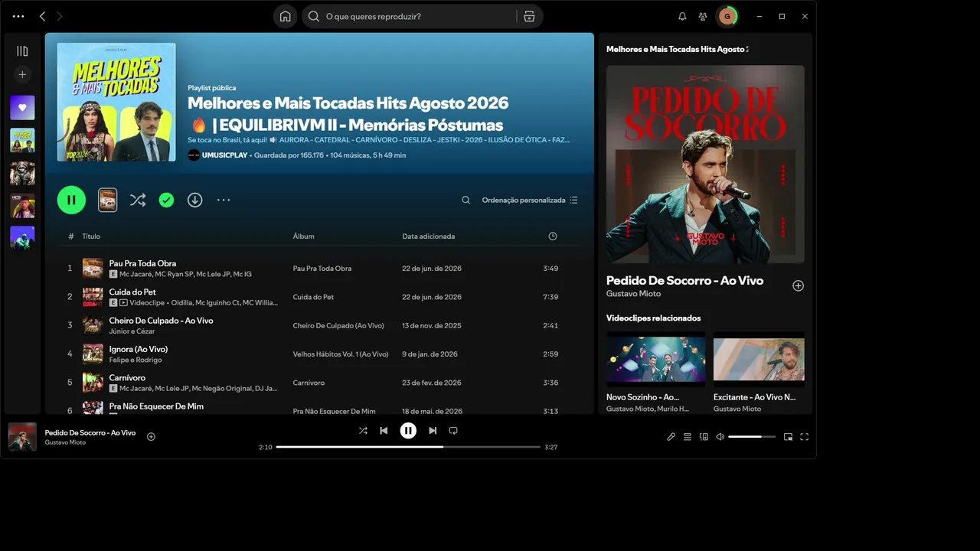Open the Cheiro De Culpado (Ao Vivo) album link
This screenshot has height=551, width=980.
point(338,325)
